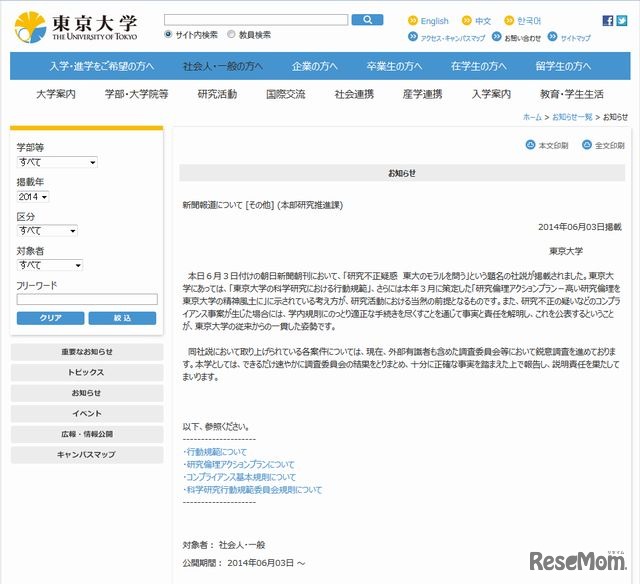The width and height of the screenshot is (640, 584).
Task: Open 留学生の方へ menu
Action: pyautogui.click(x=563, y=66)
